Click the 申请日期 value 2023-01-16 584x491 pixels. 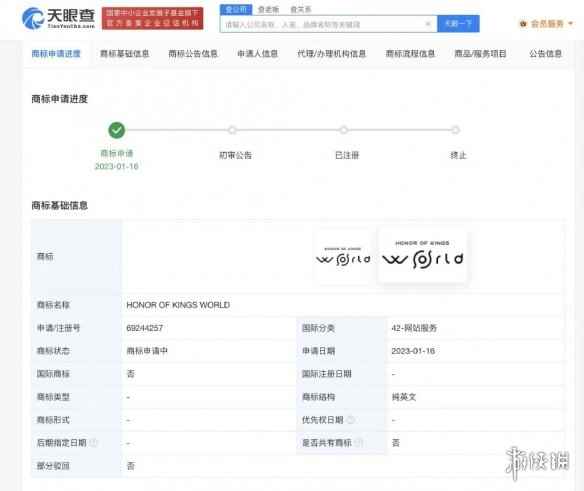tap(413, 351)
